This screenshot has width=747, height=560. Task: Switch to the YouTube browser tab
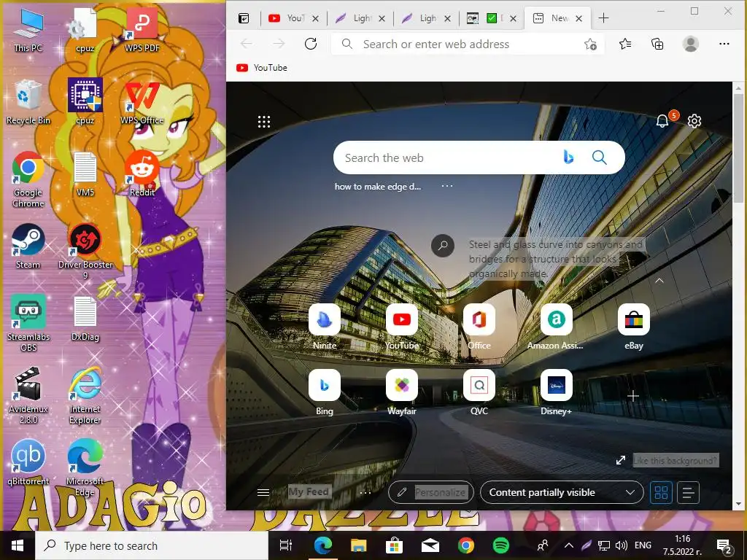(x=293, y=18)
